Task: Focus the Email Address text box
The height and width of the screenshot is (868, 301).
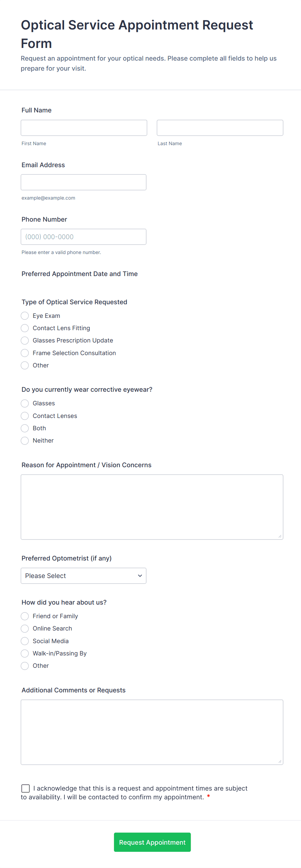Action: 84,182
